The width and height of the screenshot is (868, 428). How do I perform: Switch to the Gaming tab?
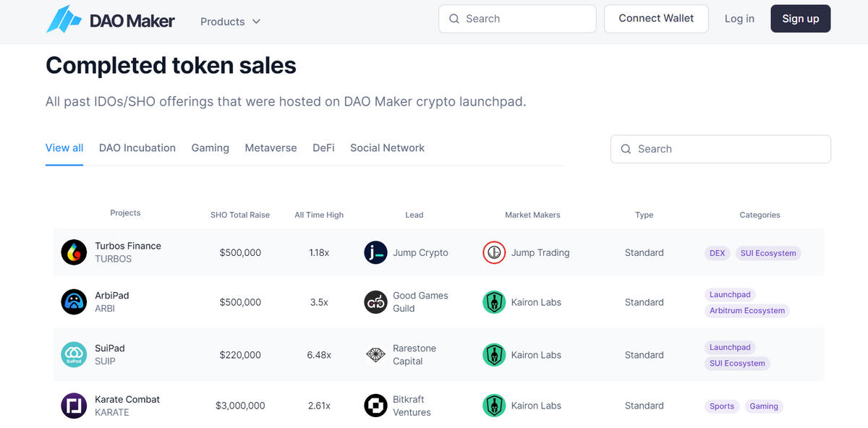point(210,148)
